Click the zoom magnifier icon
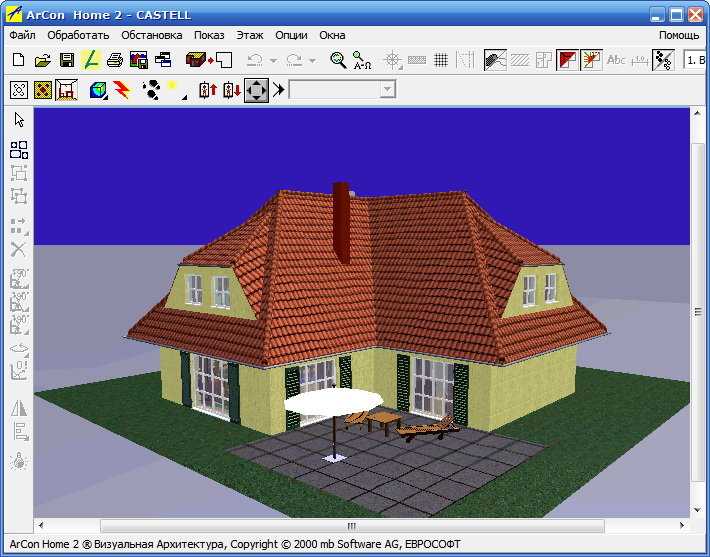 tap(338, 60)
